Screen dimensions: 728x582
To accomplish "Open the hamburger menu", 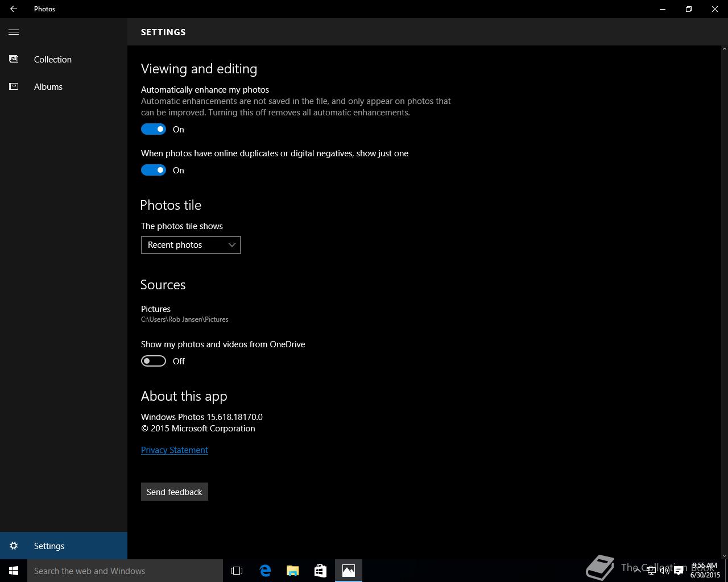I will 14,32.
